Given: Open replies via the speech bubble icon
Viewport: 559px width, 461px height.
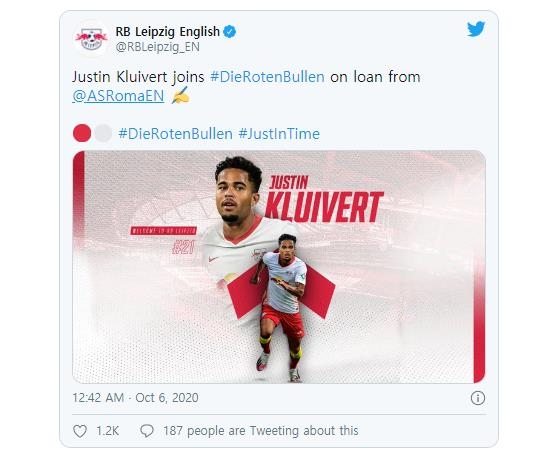Looking at the screenshot, I should [x=147, y=431].
